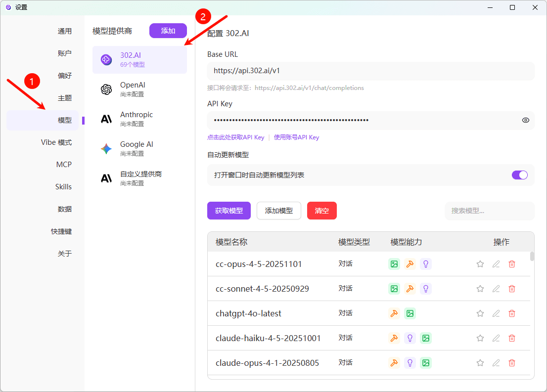The image size is (547, 392).
Task: Reveal the API Key with the eye icon
Action: 525,120
